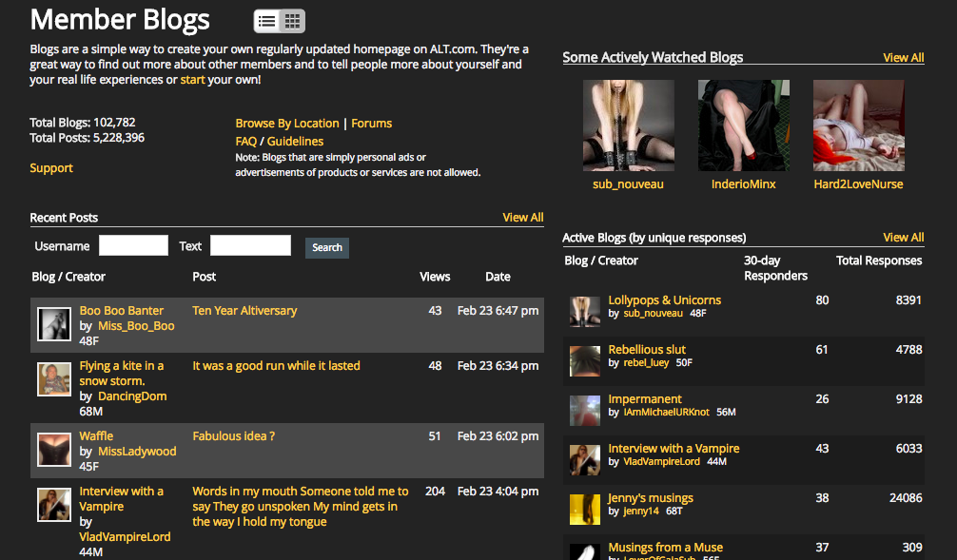Open Flying a kite in a snow storm blog
The width and height of the screenshot is (957, 560).
(x=122, y=374)
